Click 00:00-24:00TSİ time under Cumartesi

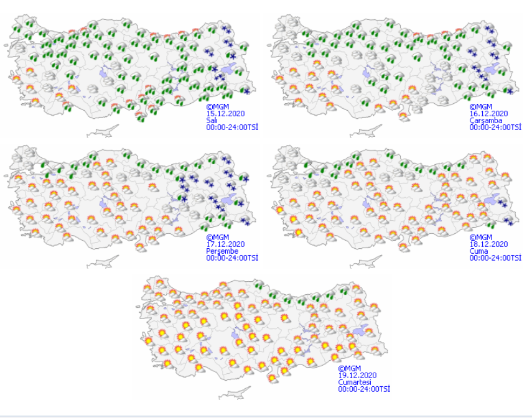[x=364, y=389]
